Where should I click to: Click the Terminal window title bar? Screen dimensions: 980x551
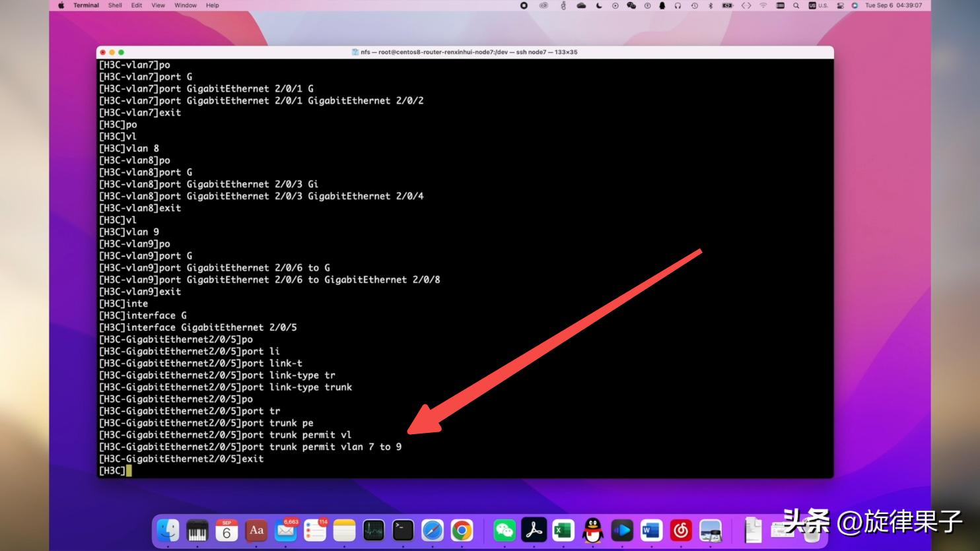click(x=465, y=52)
